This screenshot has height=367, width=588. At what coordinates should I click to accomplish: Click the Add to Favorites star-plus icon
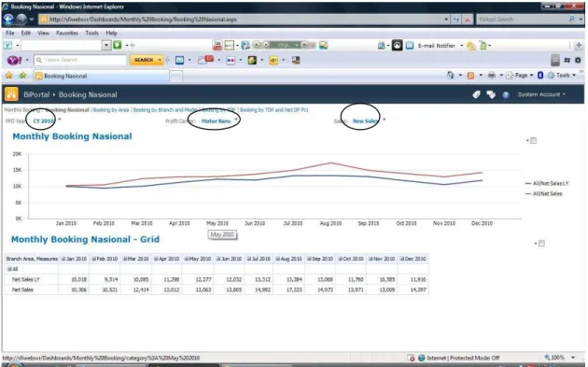pyautogui.click(x=22, y=76)
